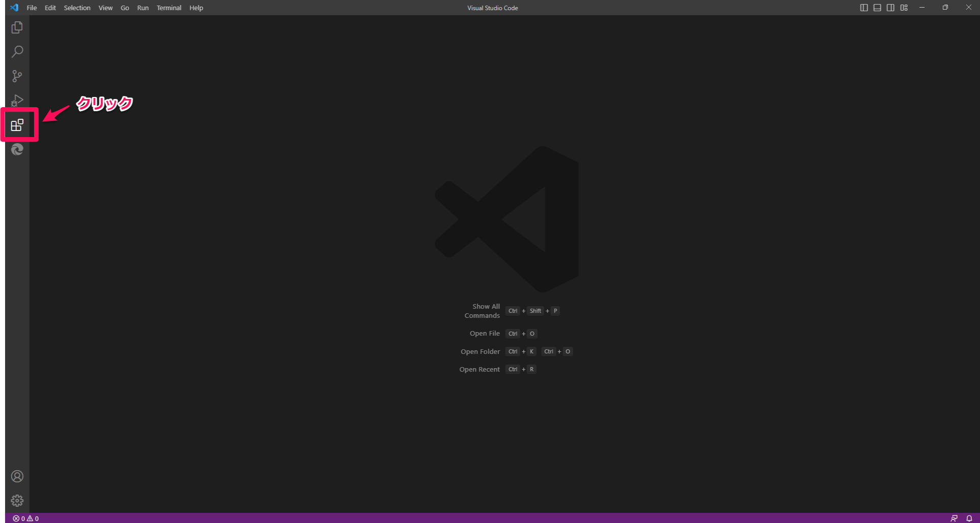Image resolution: width=980 pixels, height=523 pixels.
Task: Close the Visual Studio Code window
Action: pos(968,8)
